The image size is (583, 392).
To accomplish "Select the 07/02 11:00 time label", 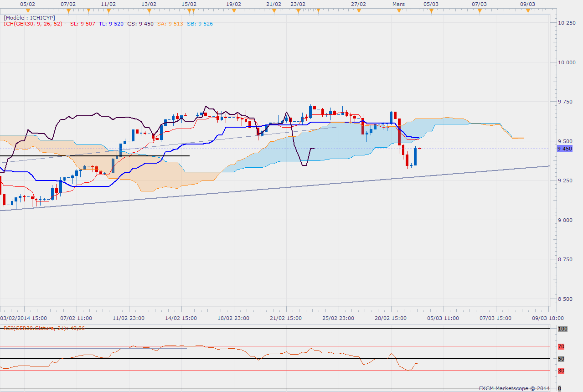I will pyautogui.click(x=76, y=318).
